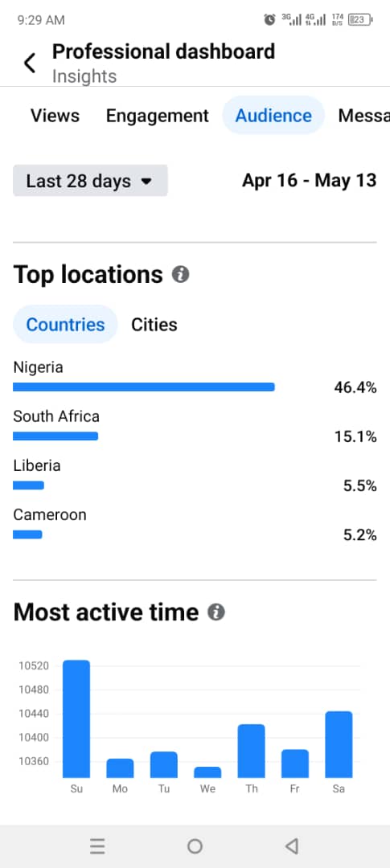
Task: Tap the back arrow in the header
Action: (x=30, y=63)
